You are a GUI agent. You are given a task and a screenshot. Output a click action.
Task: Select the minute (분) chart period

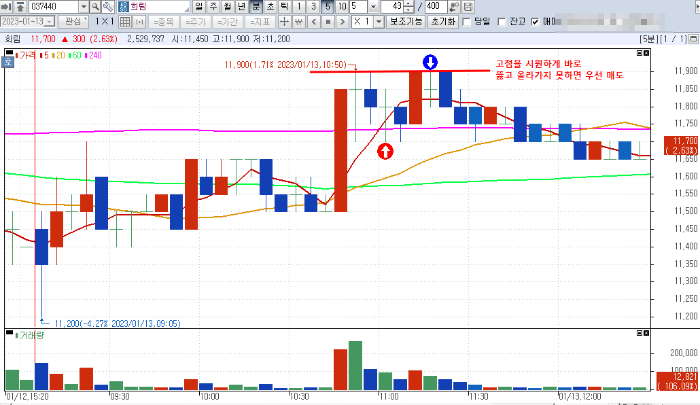coord(256,7)
